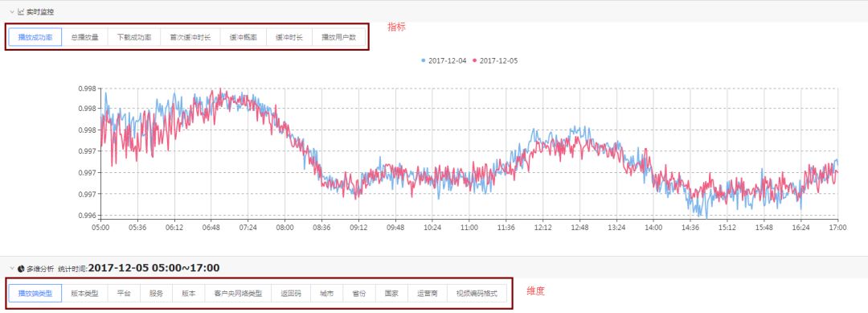Click the pie chart icon beside 多维分析
868x313 pixels.
21,269
